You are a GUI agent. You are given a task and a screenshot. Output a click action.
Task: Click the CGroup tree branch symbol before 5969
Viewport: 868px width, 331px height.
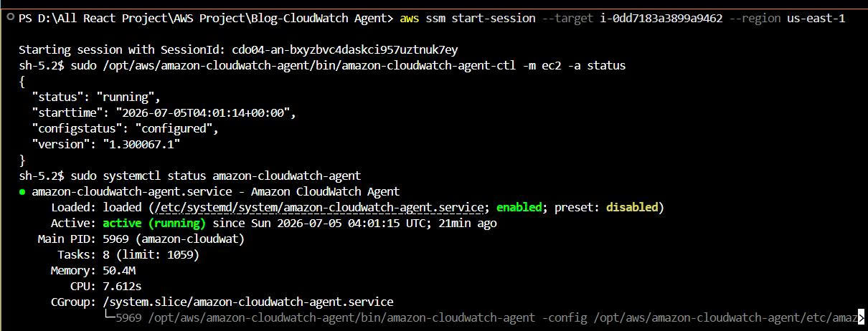(x=108, y=317)
